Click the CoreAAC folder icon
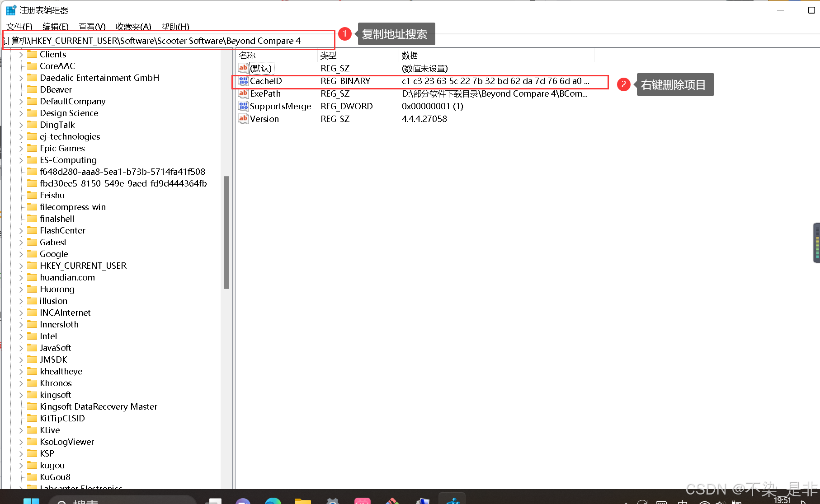 pos(32,66)
